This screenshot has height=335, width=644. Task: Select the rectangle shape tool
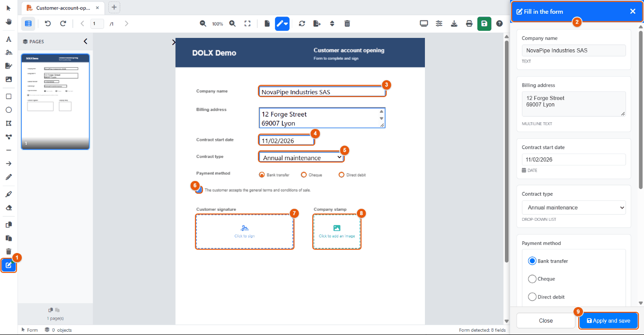point(9,96)
